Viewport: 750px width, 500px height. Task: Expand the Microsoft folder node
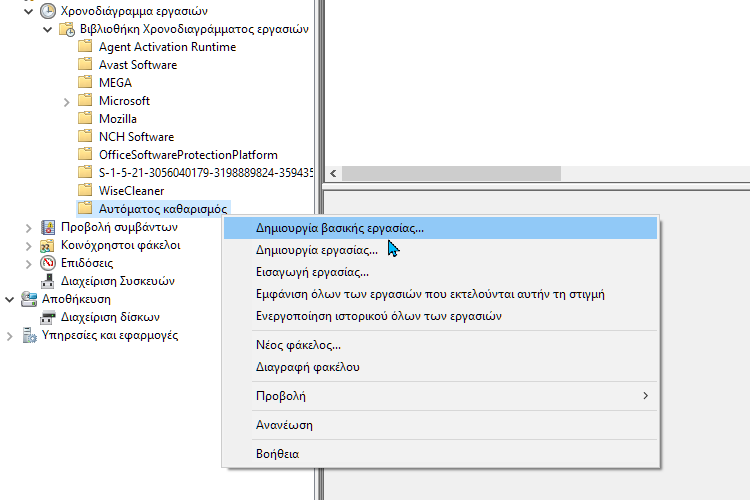tap(66, 101)
